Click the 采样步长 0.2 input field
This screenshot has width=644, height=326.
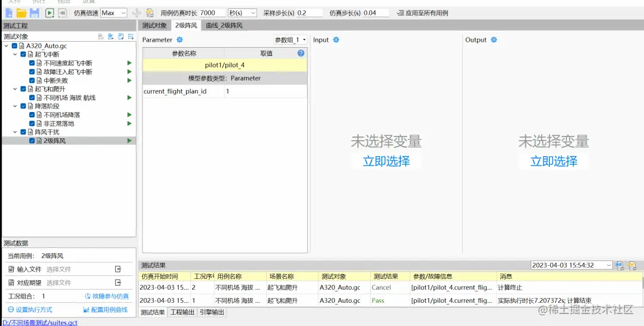coord(309,13)
